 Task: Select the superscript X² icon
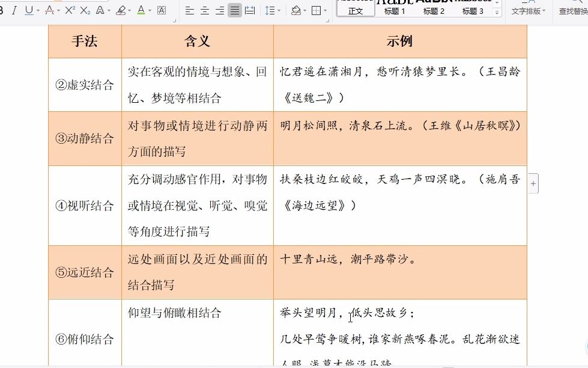(70, 10)
